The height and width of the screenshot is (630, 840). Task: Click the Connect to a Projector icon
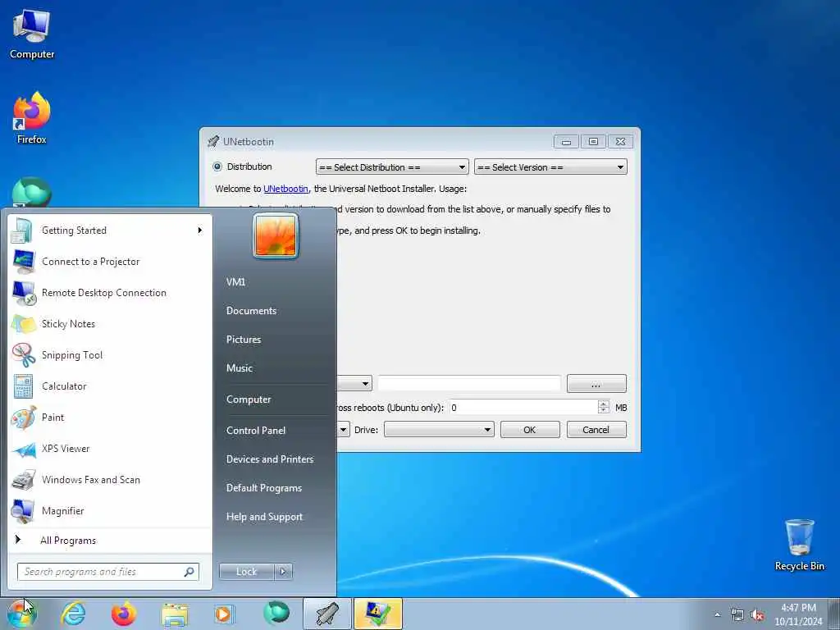click(23, 262)
